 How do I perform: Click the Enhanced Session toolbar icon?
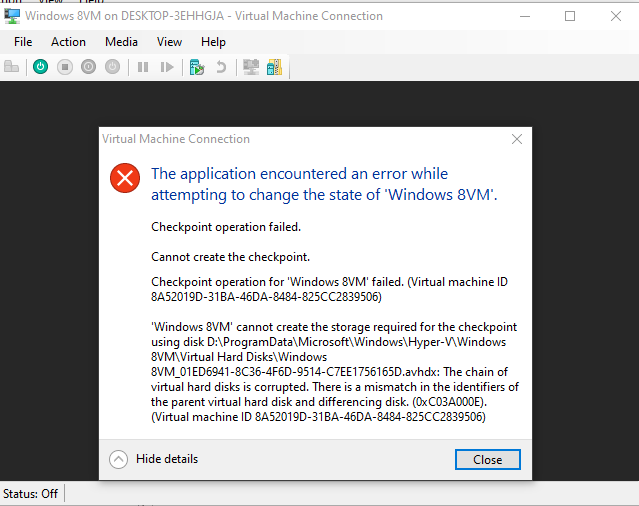[x=251, y=67]
